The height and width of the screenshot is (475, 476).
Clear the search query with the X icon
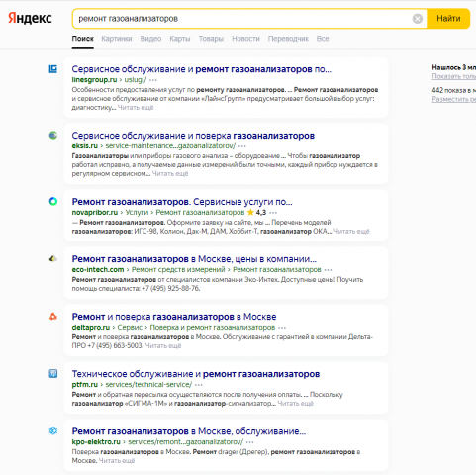418,19
